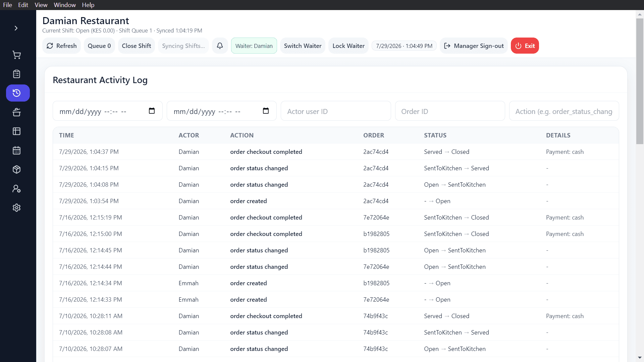Open the settings gear sidebar icon
The width and height of the screenshot is (644, 362).
(x=17, y=207)
